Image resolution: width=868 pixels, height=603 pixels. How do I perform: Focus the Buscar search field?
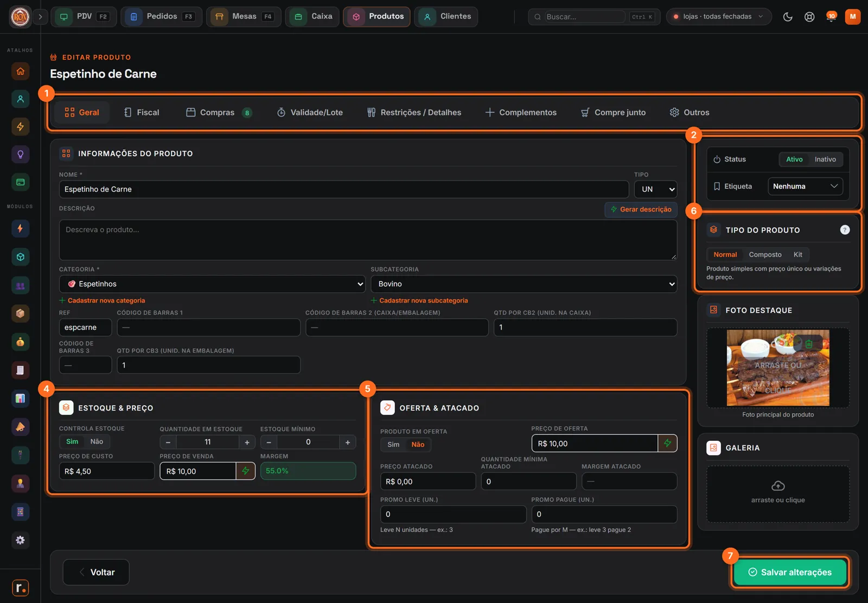click(x=585, y=17)
